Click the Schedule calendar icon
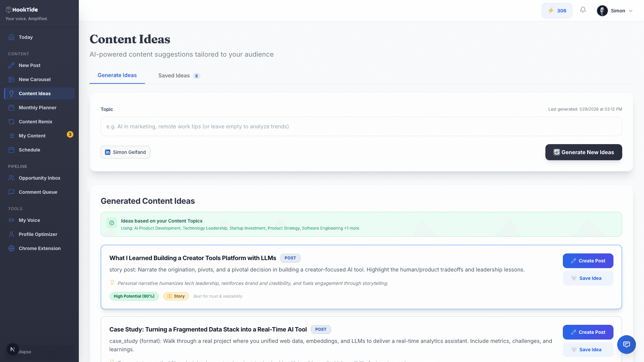The width and height of the screenshot is (644, 362). tap(11, 150)
